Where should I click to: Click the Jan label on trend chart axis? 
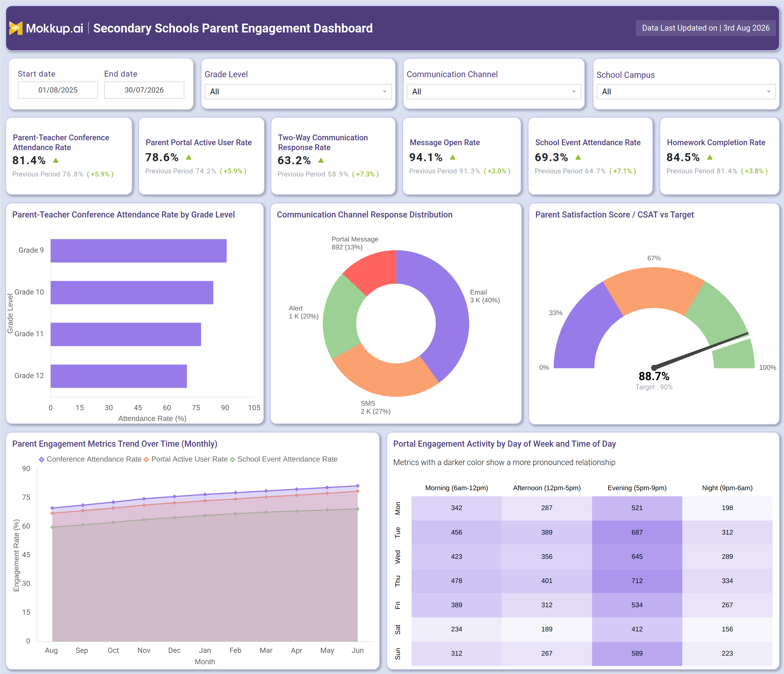point(205,650)
